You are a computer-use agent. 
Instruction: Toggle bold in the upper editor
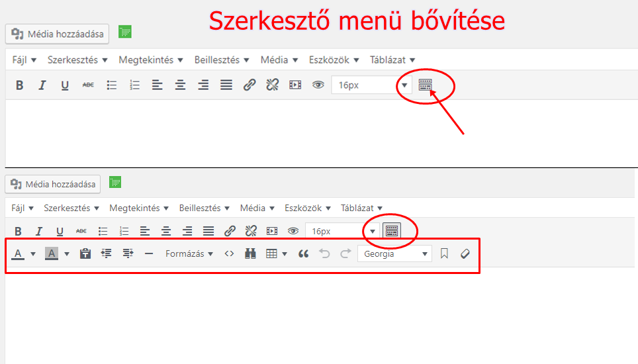point(20,85)
